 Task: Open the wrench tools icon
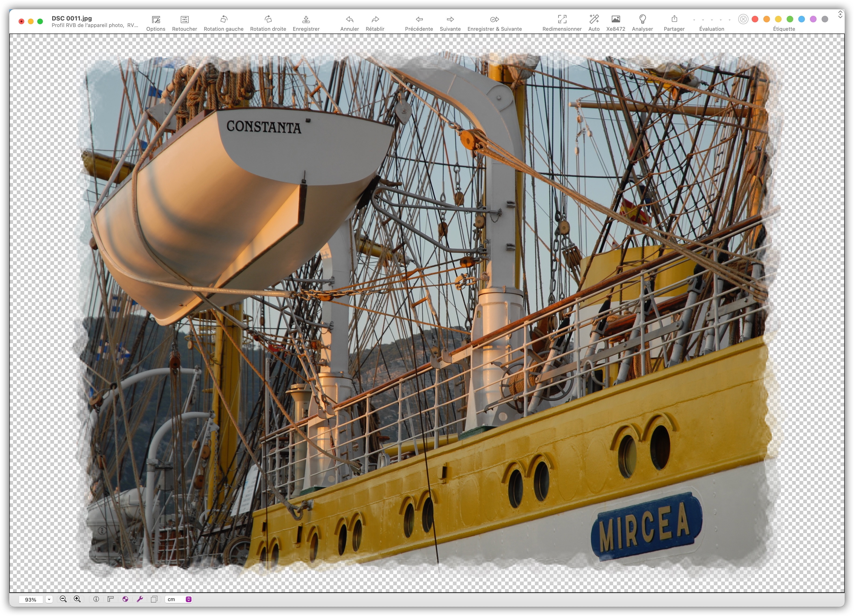click(140, 599)
